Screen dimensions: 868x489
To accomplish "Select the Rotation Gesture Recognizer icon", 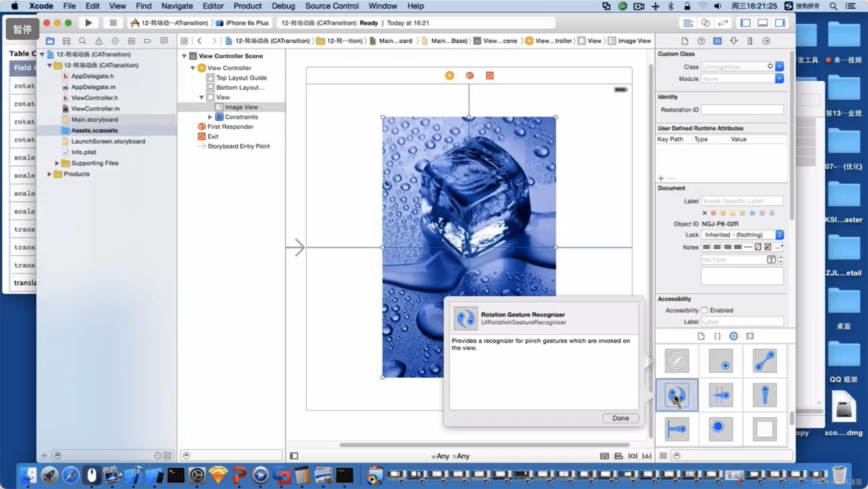I will (x=677, y=394).
